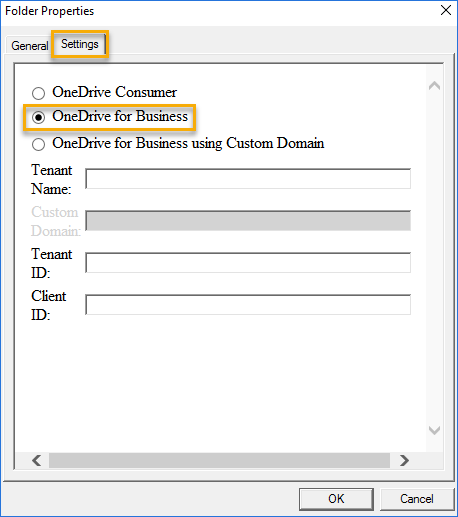Click the horizontal scrollbar right arrow
458x517 pixels.
[404, 460]
